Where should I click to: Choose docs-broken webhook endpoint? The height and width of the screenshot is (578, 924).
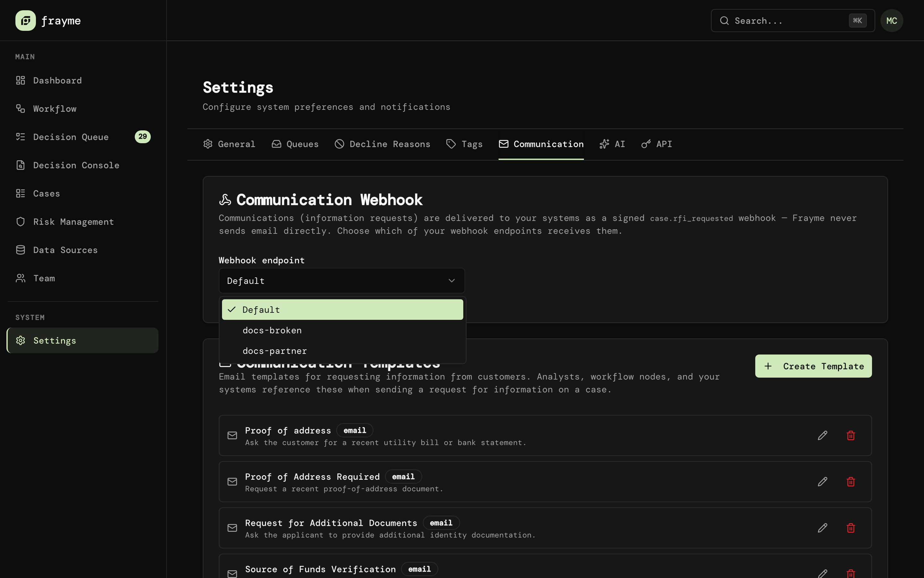(342, 330)
